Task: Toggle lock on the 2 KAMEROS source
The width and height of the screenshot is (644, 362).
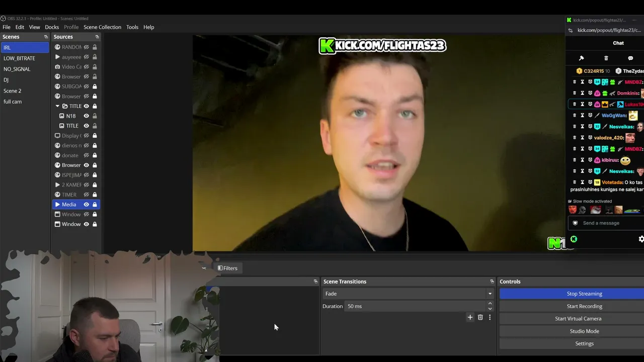Action: 95,185
